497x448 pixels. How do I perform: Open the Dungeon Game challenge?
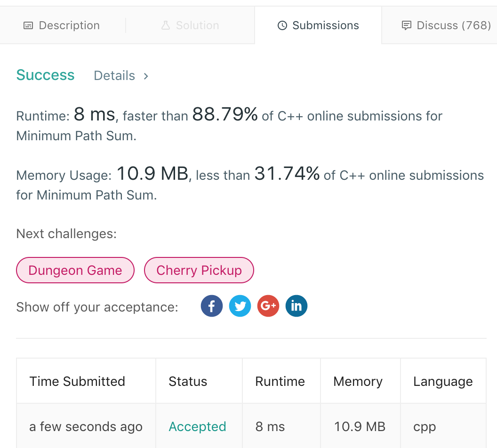pyautogui.click(x=75, y=270)
